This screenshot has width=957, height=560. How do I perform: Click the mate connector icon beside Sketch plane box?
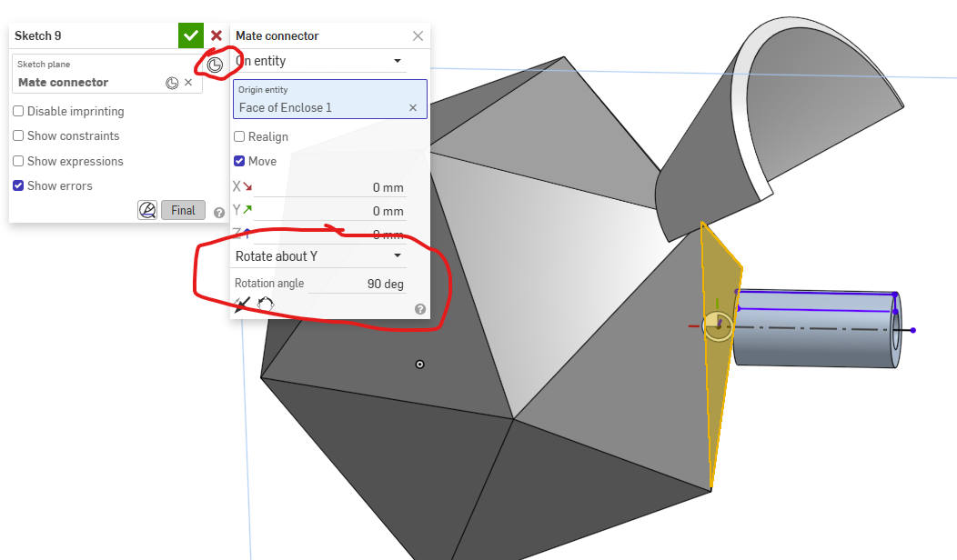pos(215,65)
